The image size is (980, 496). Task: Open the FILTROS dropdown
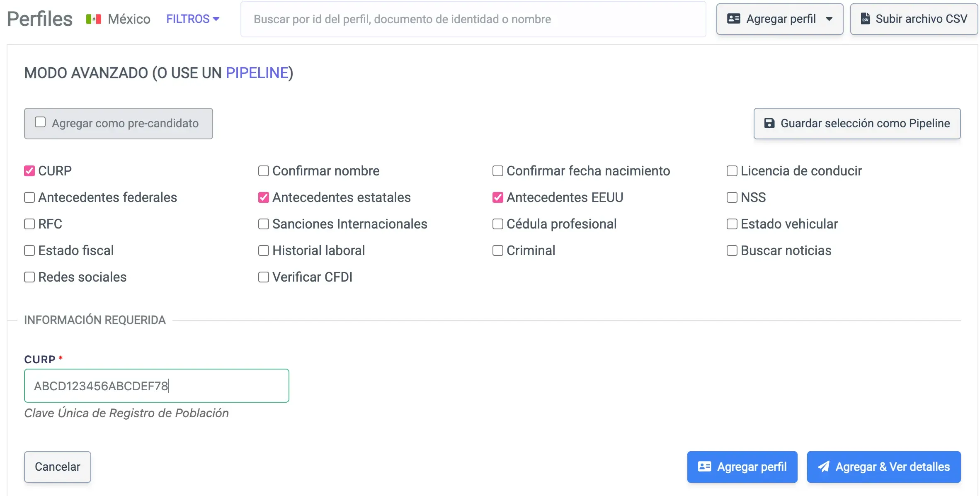pos(192,19)
